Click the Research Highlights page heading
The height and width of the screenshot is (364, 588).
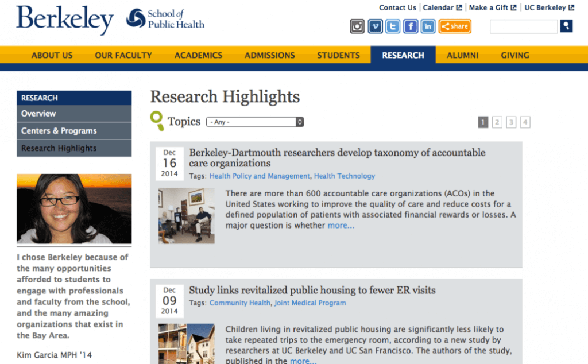225,96
